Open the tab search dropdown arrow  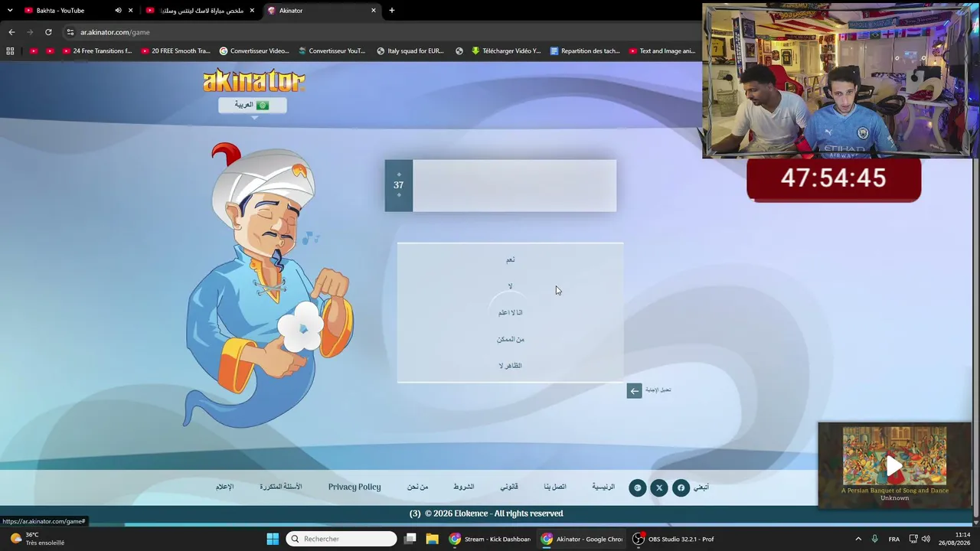(10, 11)
